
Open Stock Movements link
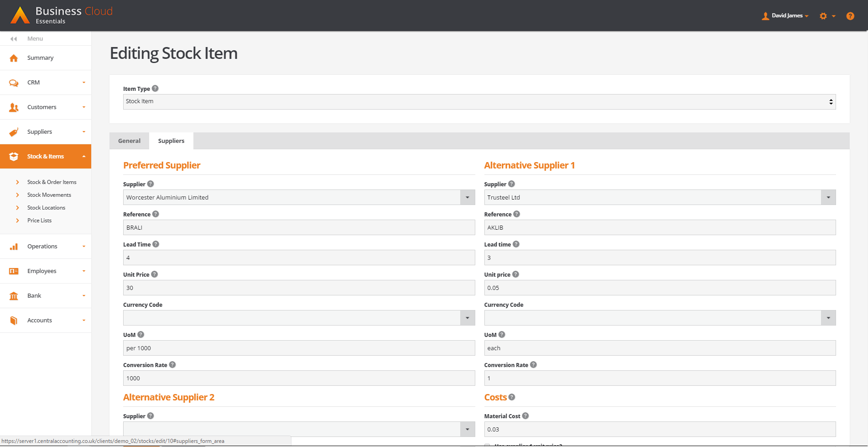coord(49,195)
